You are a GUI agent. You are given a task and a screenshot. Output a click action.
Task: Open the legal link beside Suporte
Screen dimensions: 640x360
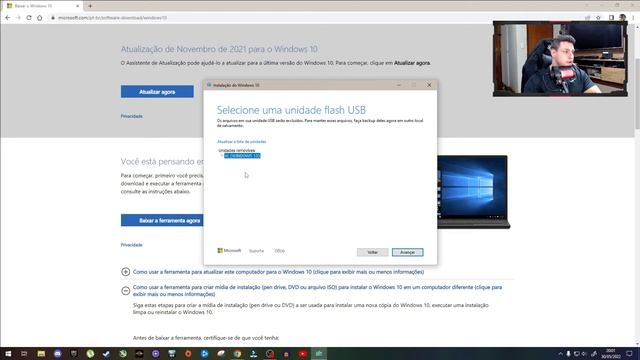[x=280, y=251]
